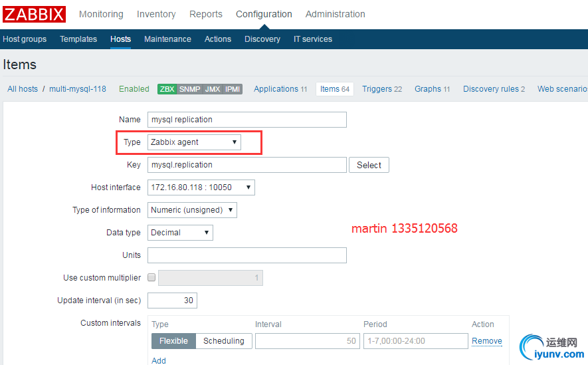Open the Host interface dropdown
Image resolution: width=588 pixels, height=365 pixels.
click(x=201, y=187)
